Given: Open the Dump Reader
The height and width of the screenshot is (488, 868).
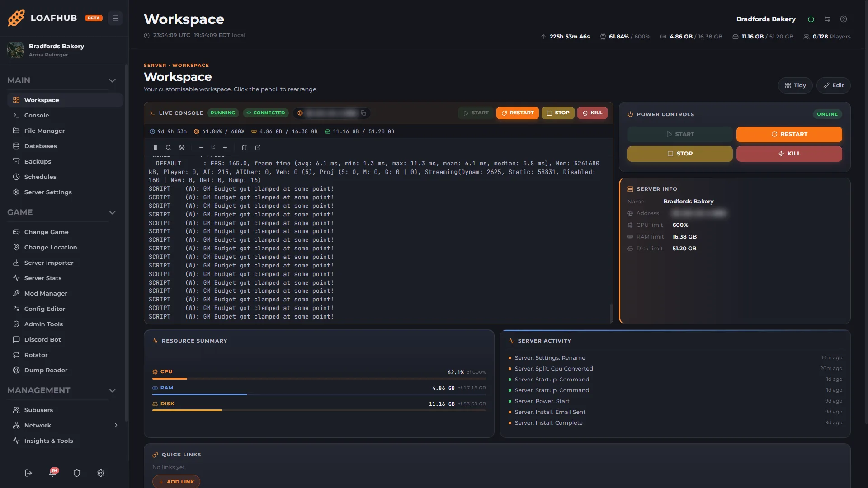Looking at the screenshot, I should pyautogui.click(x=65, y=370).
